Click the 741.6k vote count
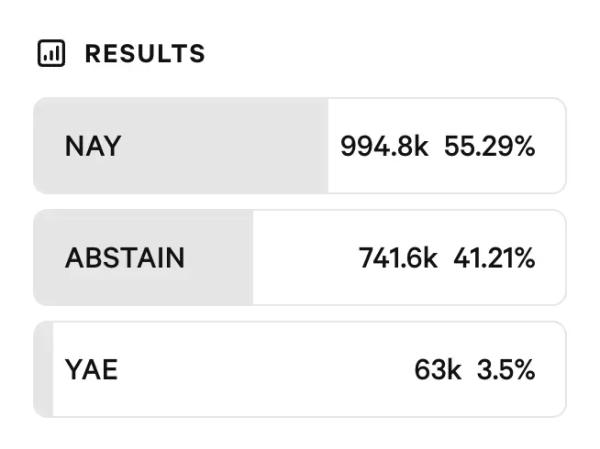 click(x=398, y=258)
